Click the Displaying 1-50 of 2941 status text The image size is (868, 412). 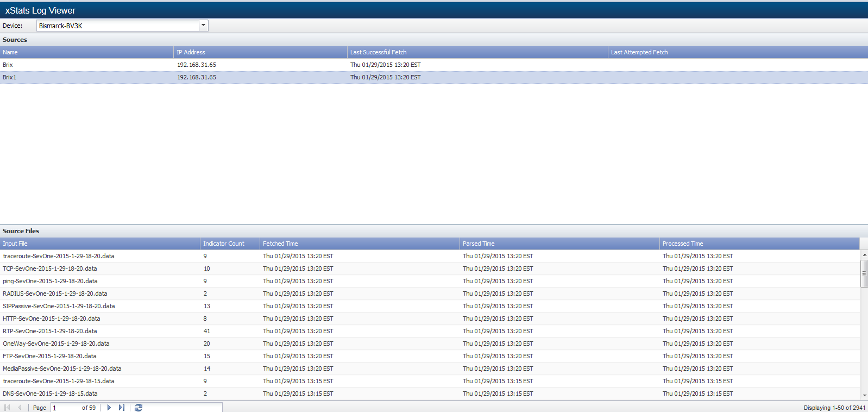tap(834, 408)
